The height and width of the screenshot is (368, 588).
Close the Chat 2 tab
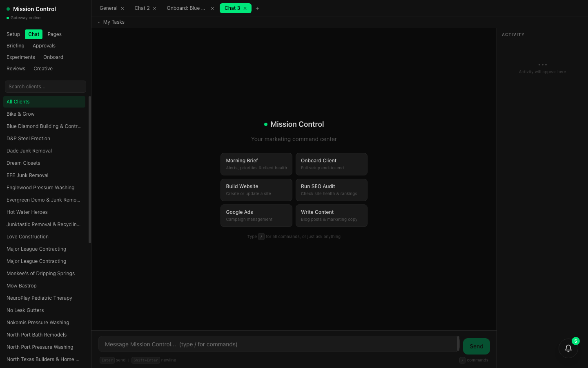155,8
